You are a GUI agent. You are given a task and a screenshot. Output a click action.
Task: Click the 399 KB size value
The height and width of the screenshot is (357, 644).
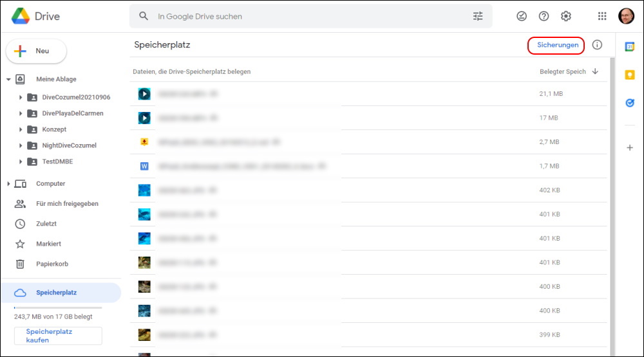coord(549,335)
